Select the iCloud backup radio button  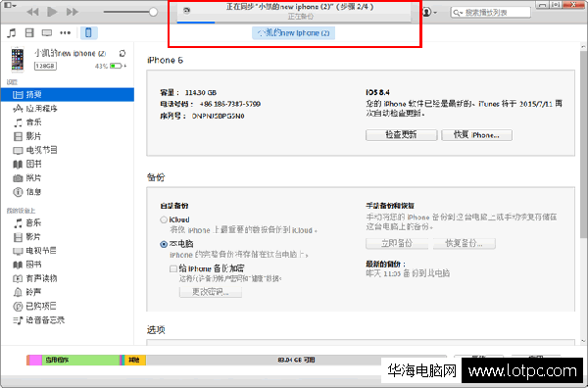coord(164,220)
